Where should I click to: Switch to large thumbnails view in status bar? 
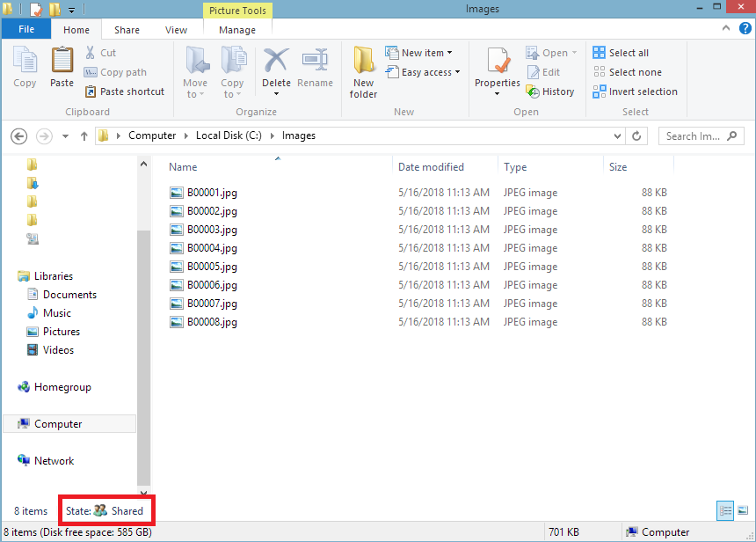tap(743, 510)
